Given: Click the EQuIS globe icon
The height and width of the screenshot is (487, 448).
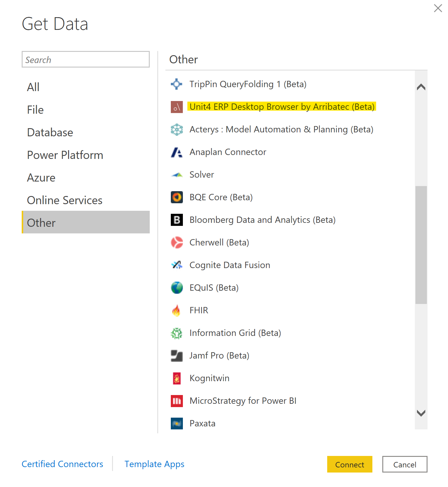Looking at the screenshot, I should [177, 288].
